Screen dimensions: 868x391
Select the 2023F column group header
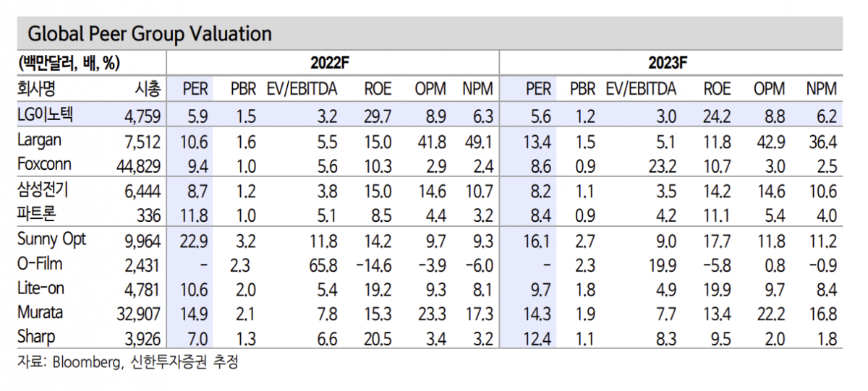(669, 62)
